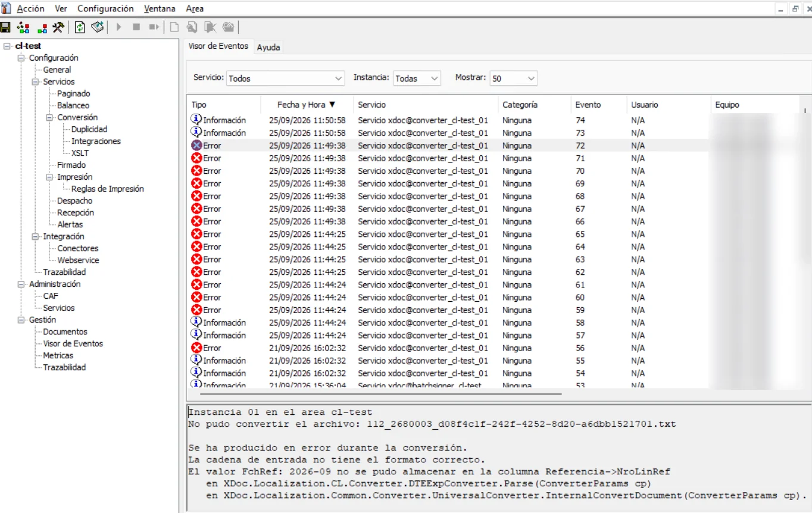Click the grayed-out Stop square icon
The height and width of the screenshot is (513, 812).
(x=136, y=27)
